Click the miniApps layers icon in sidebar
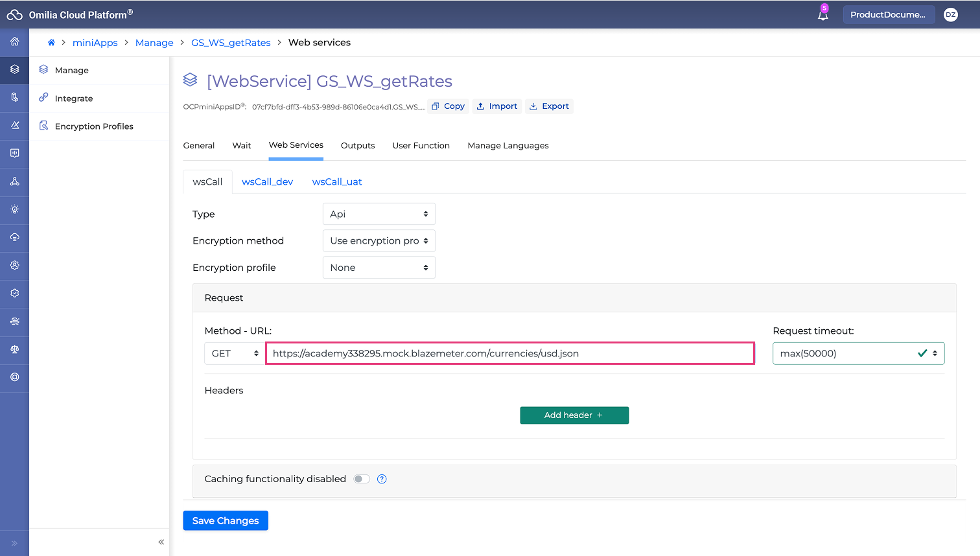The height and width of the screenshot is (556, 980). tap(14, 69)
